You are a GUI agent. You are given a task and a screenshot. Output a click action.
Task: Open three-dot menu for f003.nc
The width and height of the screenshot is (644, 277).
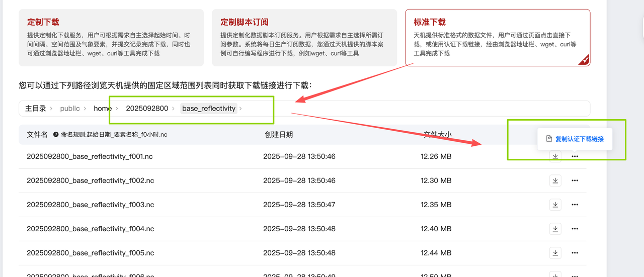click(x=575, y=205)
